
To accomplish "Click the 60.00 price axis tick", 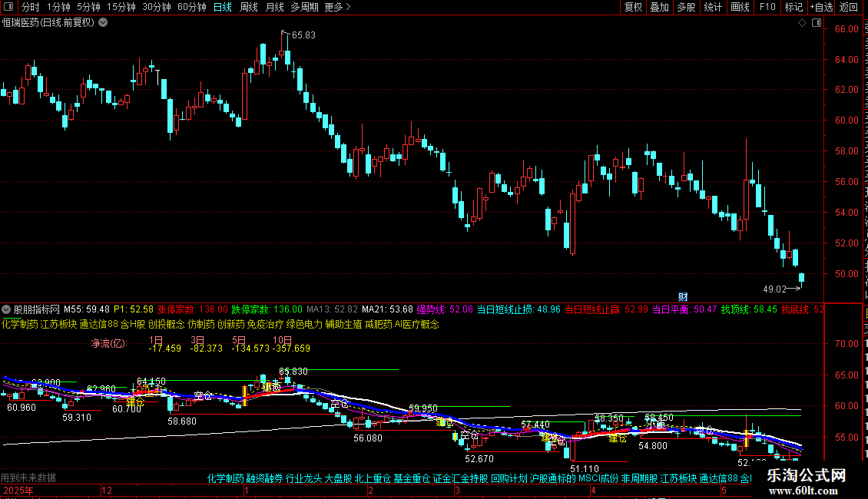I will (847, 121).
